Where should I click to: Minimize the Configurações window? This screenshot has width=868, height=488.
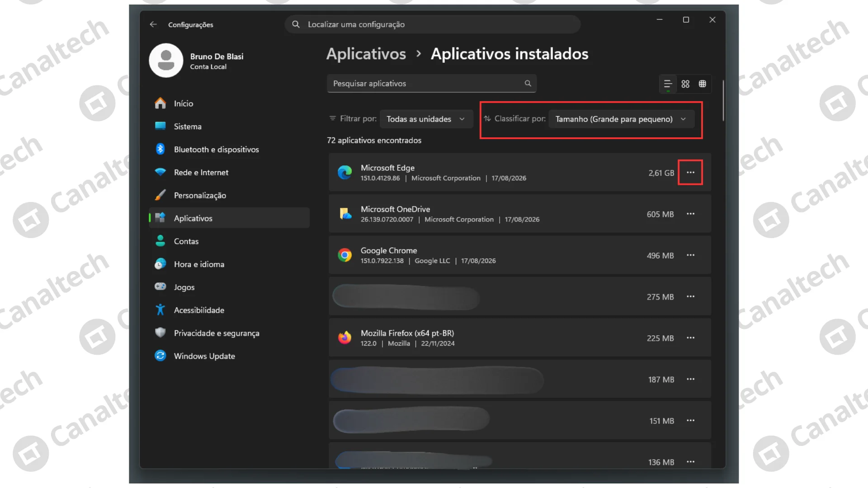(x=660, y=20)
